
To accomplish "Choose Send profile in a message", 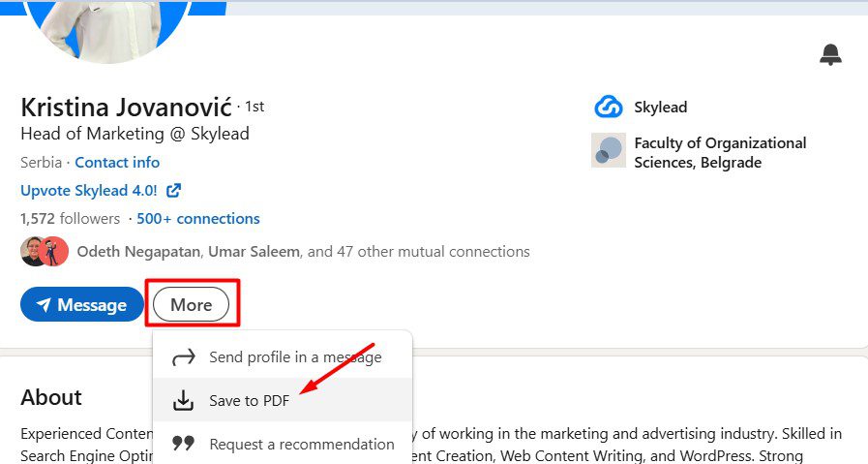I will 283,357.
